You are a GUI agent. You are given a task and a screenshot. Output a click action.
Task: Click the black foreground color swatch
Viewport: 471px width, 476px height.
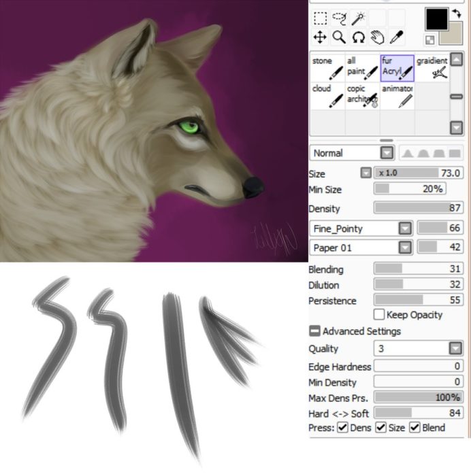point(437,20)
